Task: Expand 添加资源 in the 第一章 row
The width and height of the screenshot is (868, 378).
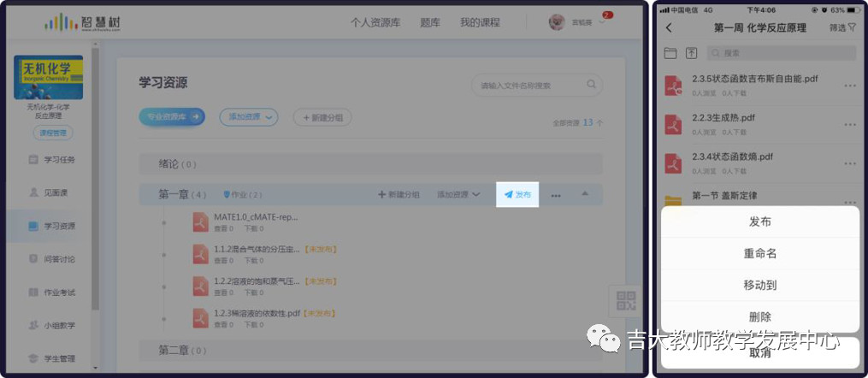Action: click(x=458, y=195)
